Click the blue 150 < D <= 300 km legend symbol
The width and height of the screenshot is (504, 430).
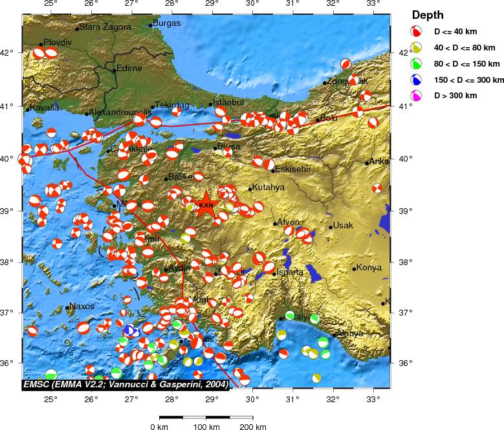[416, 80]
